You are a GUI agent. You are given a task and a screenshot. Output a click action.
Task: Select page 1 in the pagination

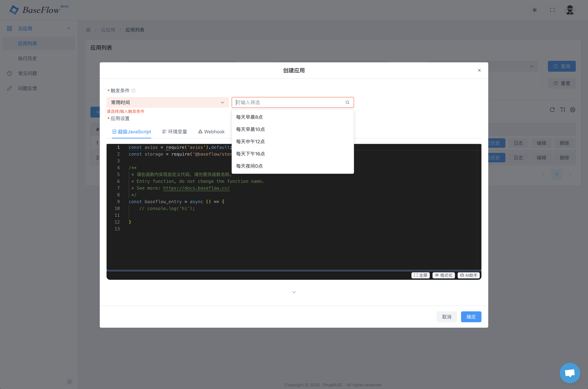(x=557, y=175)
